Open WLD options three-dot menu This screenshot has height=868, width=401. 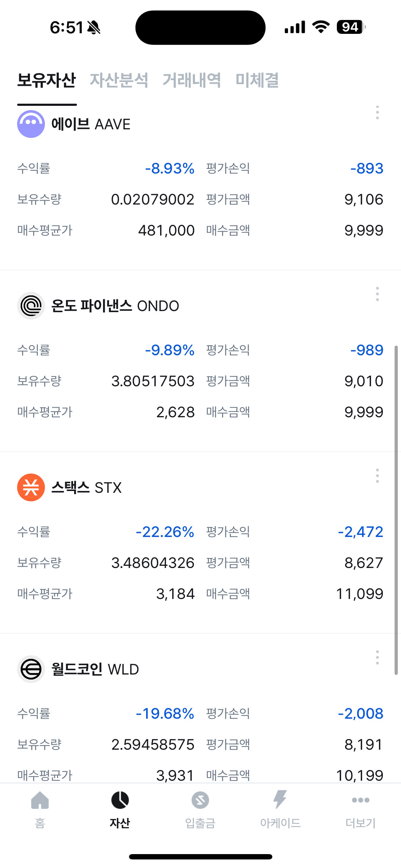coord(377,657)
